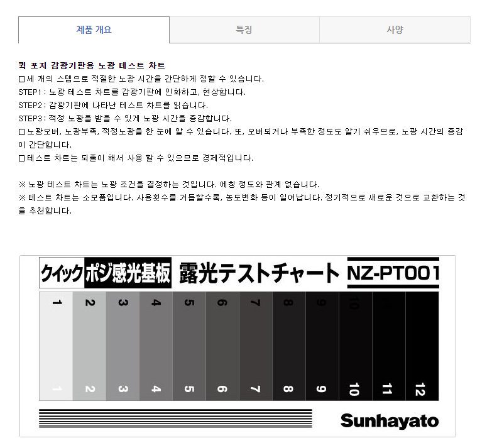Click the step 7 swatch
The height and width of the screenshot is (448, 492).
point(255,346)
